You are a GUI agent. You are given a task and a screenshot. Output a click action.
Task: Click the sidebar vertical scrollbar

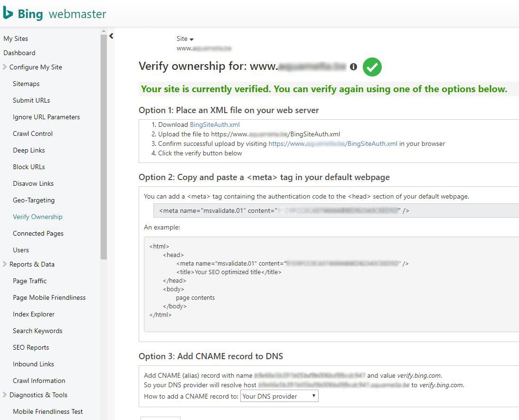click(104, 147)
